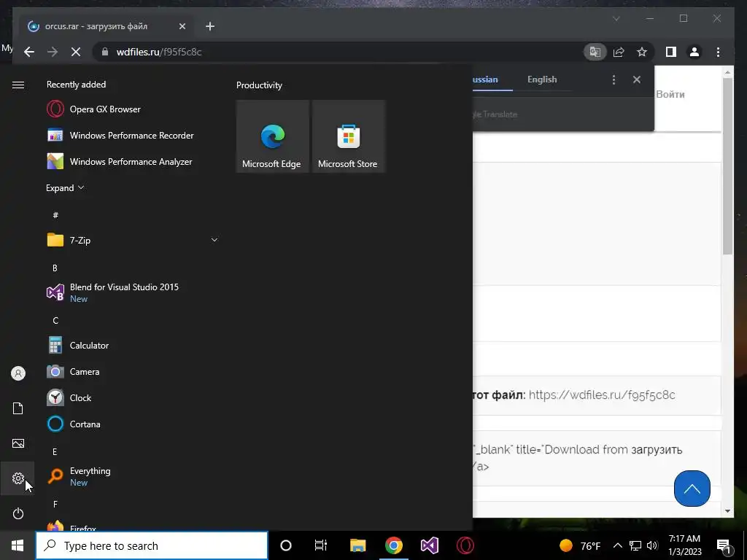This screenshot has width=747, height=560.
Task: Open Opera GX from taskbar
Action: [465, 545]
